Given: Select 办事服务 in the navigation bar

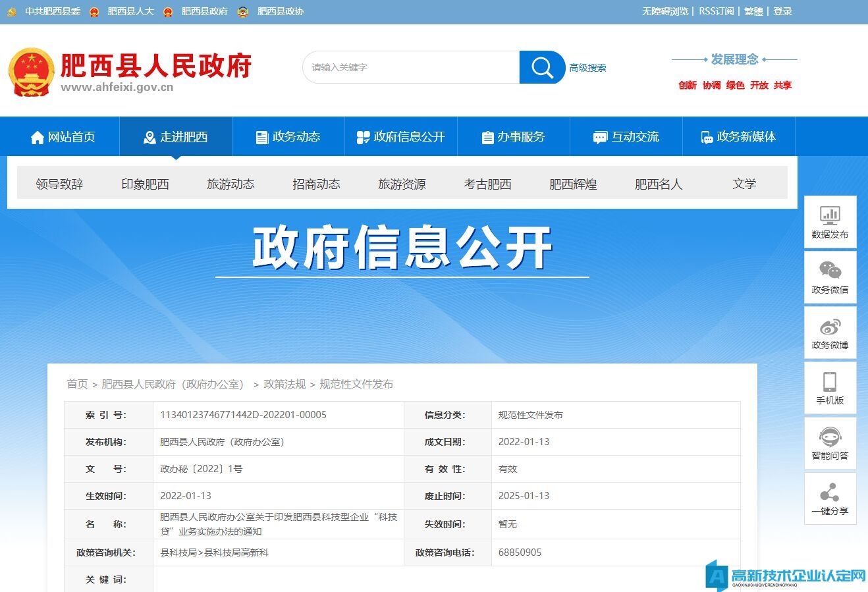Looking at the screenshot, I should (x=514, y=137).
